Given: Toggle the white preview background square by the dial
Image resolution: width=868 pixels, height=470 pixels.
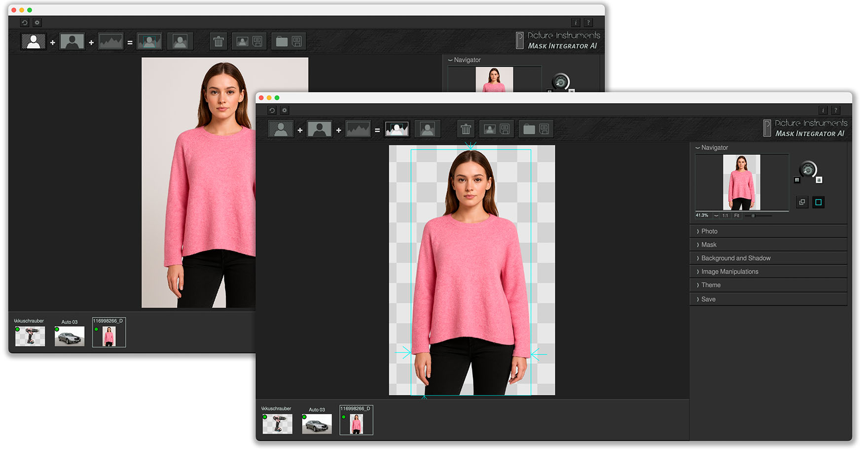Looking at the screenshot, I should point(819,180).
